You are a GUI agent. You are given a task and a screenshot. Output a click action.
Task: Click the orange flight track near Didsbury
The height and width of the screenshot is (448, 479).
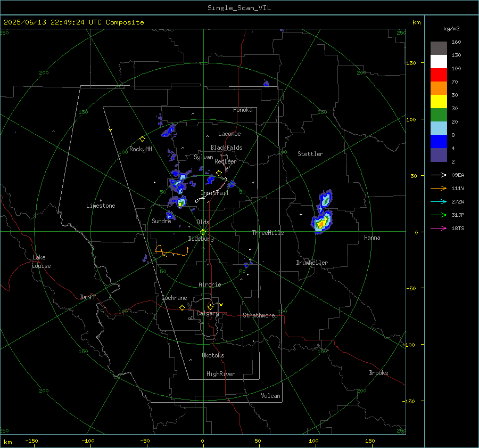point(171,251)
